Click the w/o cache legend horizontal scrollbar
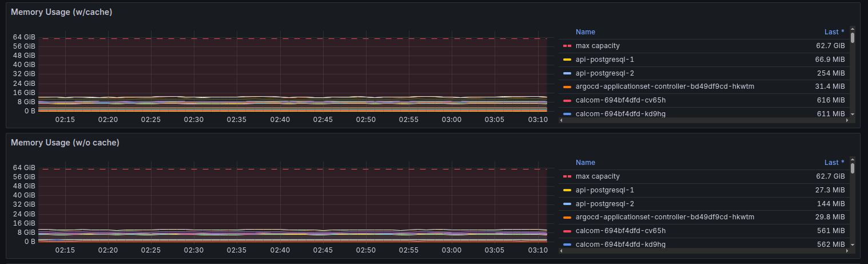The image size is (868, 264). pyautogui.click(x=704, y=251)
